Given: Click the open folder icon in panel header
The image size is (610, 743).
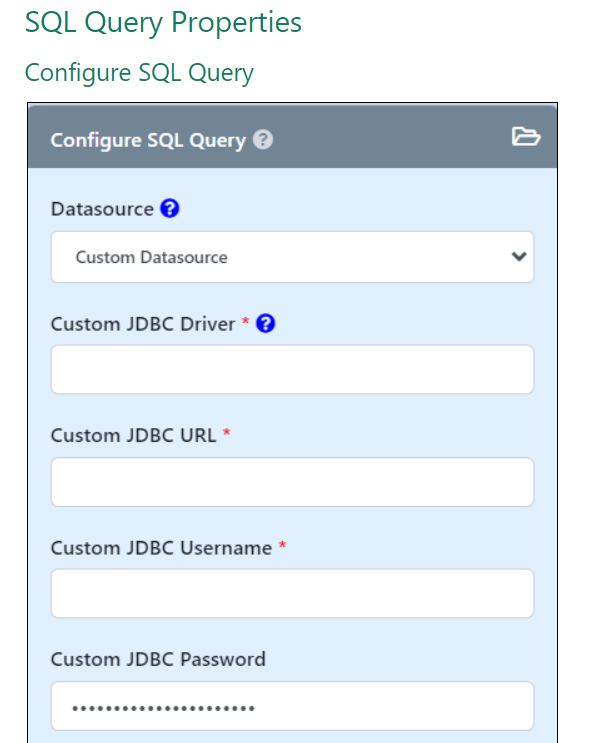Looking at the screenshot, I should pos(525,137).
